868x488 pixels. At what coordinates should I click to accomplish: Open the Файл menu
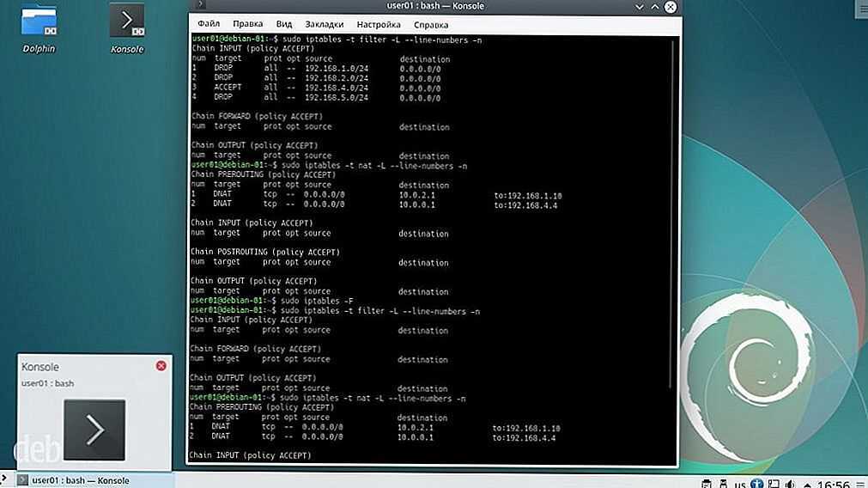coord(209,24)
